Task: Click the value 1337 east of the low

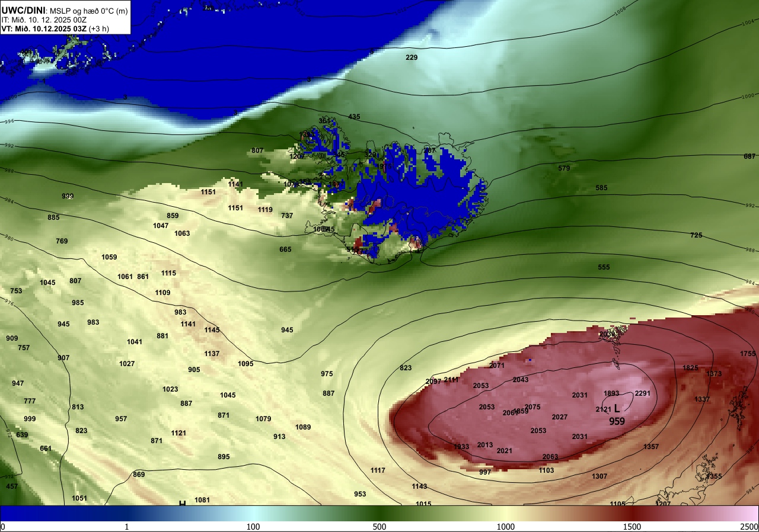Action: [x=702, y=399]
